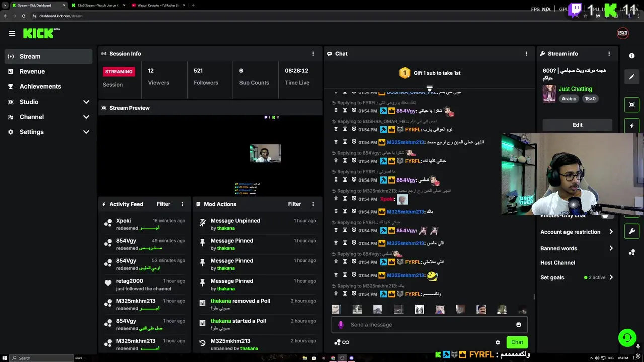This screenshot has height=362, width=644.
Task: Click Gift 1 sub to take 1st banner
Action: [x=430, y=73]
